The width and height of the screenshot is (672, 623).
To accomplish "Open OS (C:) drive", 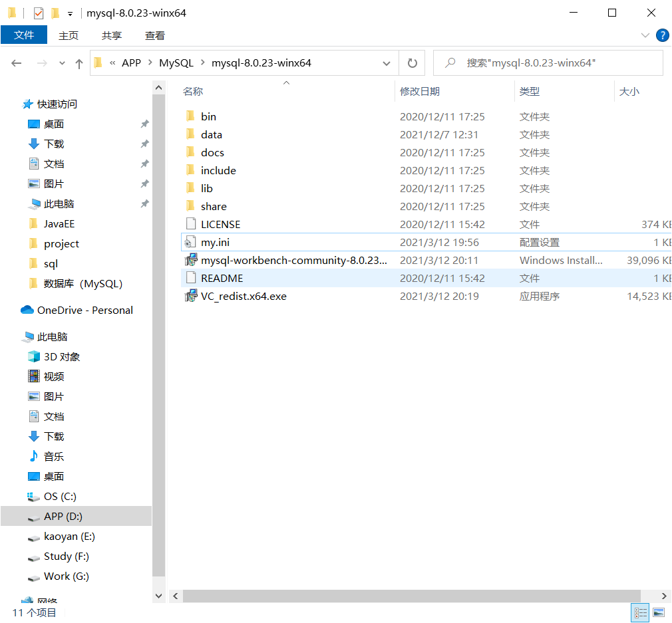I will tap(60, 497).
